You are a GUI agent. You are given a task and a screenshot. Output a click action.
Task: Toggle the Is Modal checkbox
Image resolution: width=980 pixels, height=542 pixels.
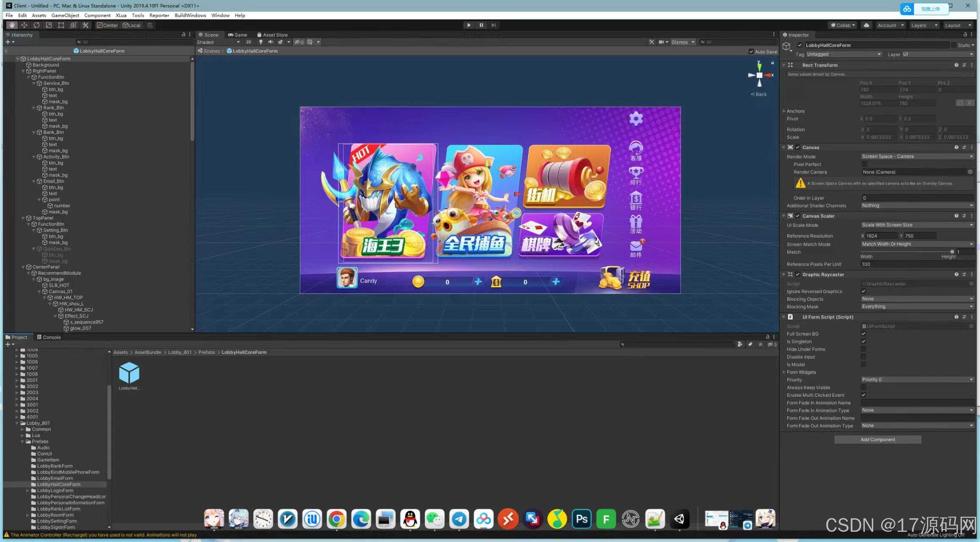tap(864, 365)
